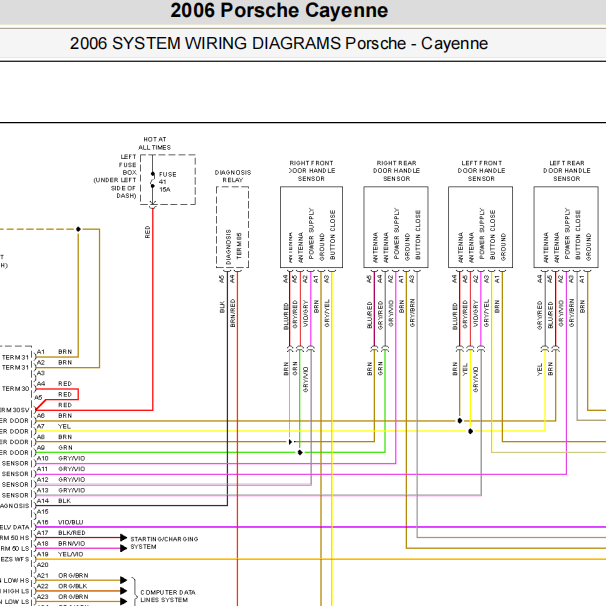Click the 'DIAGNOSIS RELAY' component label

coord(233,176)
